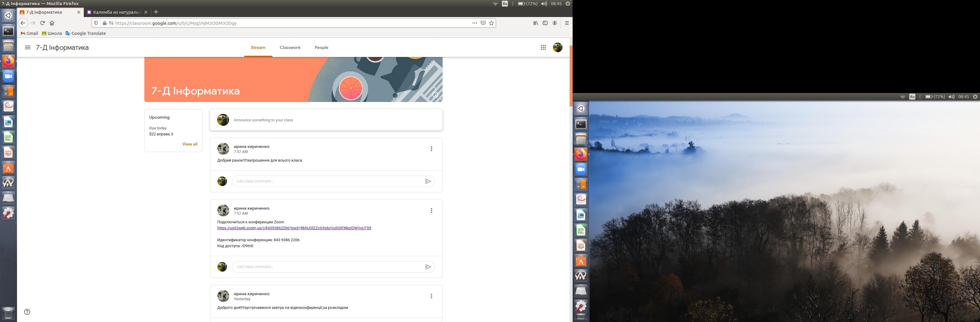Open the Zoom conference link
Viewport: 980px width, 322px height.
click(294, 228)
